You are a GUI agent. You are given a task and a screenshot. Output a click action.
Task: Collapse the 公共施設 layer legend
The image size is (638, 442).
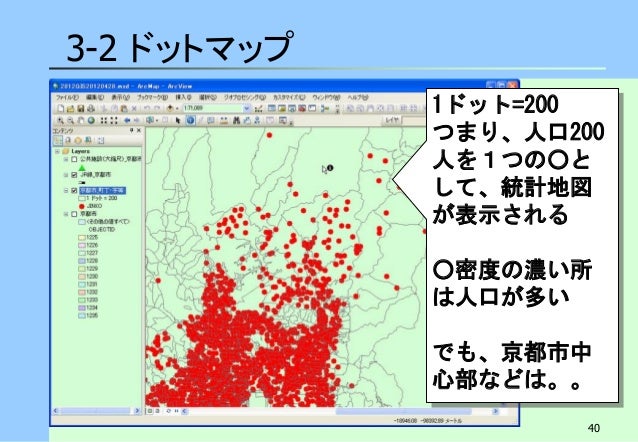pyautogui.click(x=66, y=159)
